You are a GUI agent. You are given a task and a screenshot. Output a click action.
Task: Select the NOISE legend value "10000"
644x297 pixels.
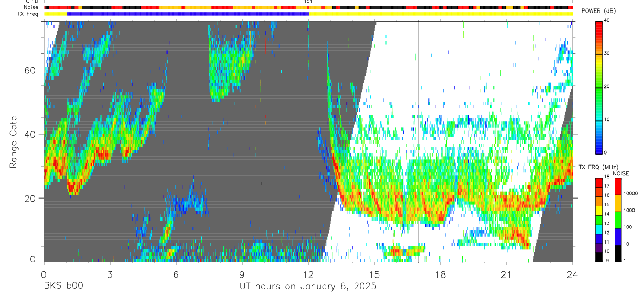click(x=630, y=193)
